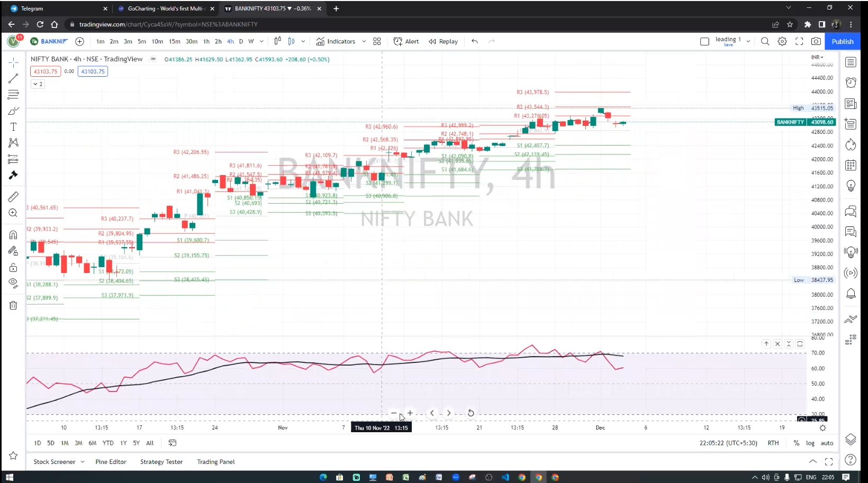Select the Text tool in left toolbar
This screenshot has height=483, width=868.
[13, 127]
